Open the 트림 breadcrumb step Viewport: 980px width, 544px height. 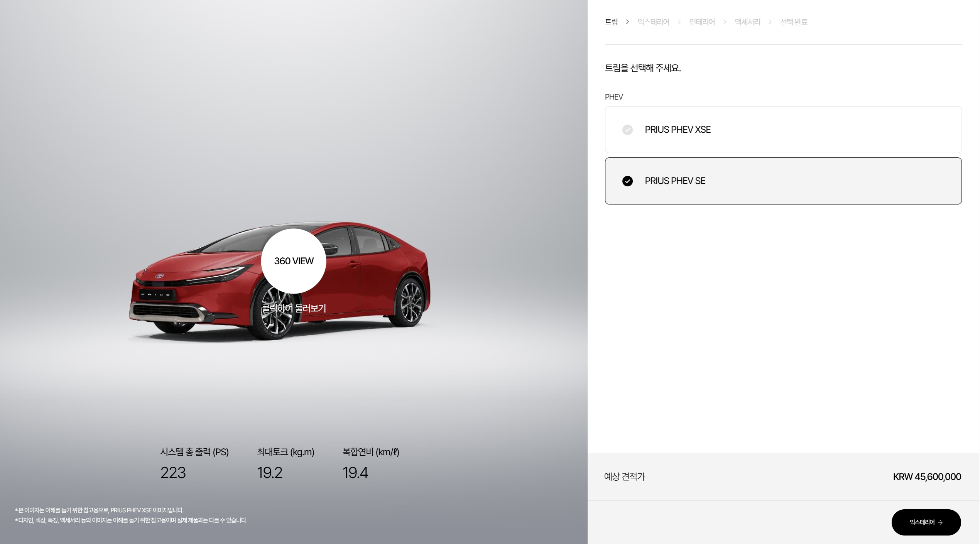tap(611, 22)
